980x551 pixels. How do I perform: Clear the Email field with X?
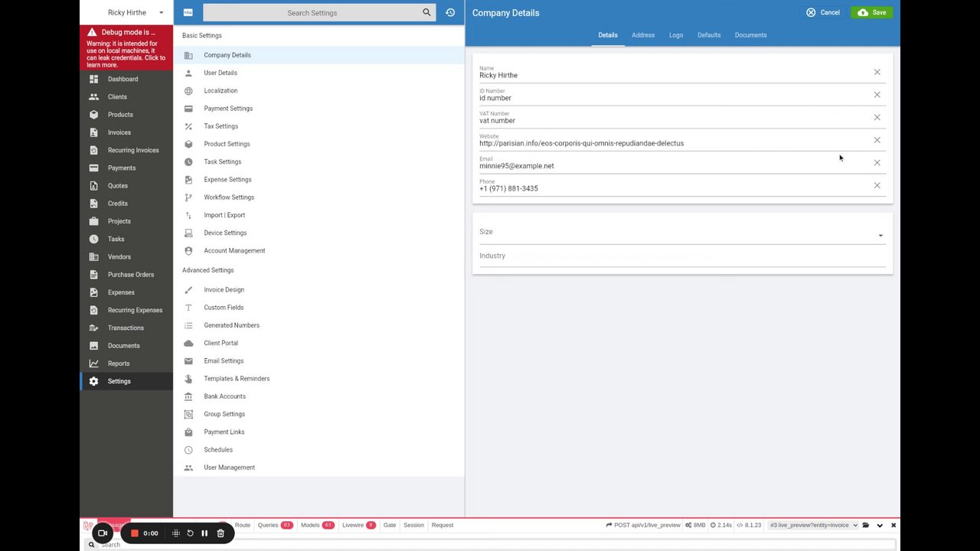(x=877, y=162)
